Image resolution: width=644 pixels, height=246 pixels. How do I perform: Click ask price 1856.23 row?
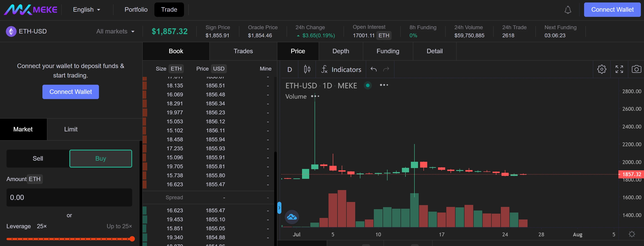[208, 113]
